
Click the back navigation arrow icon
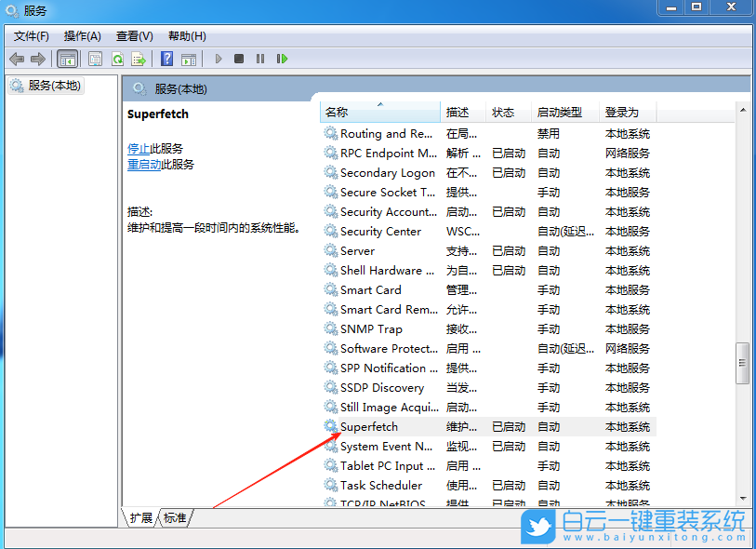pos(16,59)
